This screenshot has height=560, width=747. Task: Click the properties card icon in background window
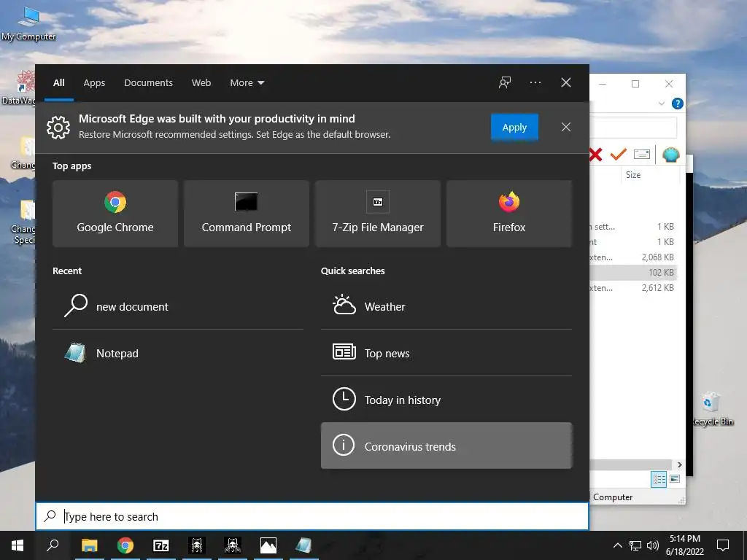point(642,155)
